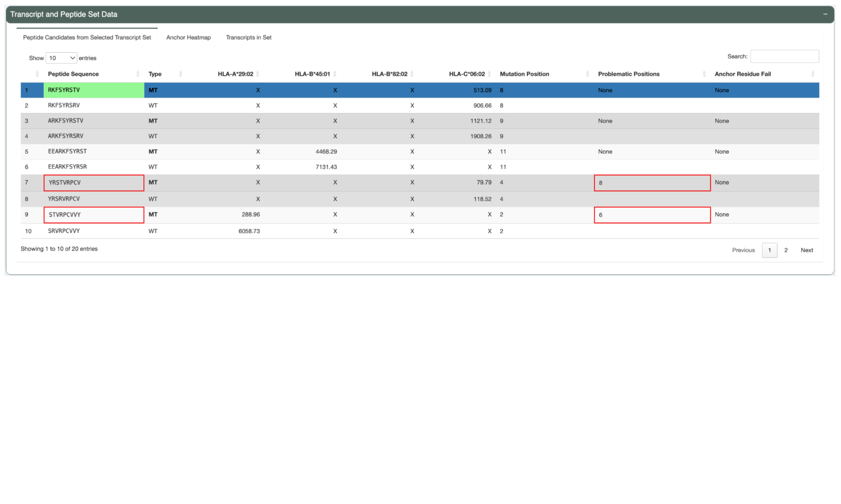Go to page 2 of results
This screenshot has width=841, height=504.
pos(786,250)
